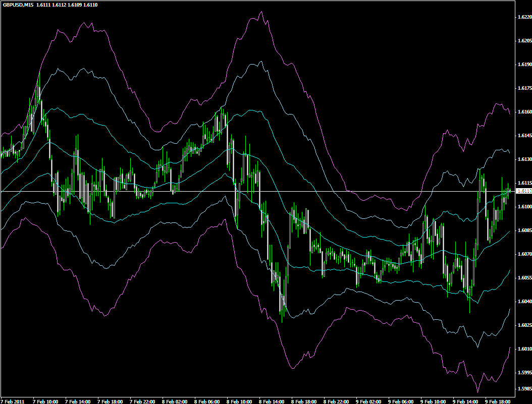Click the 8 Feb 18:00 time label
Screen dimensions: 532x404
[x=304, y=401]
